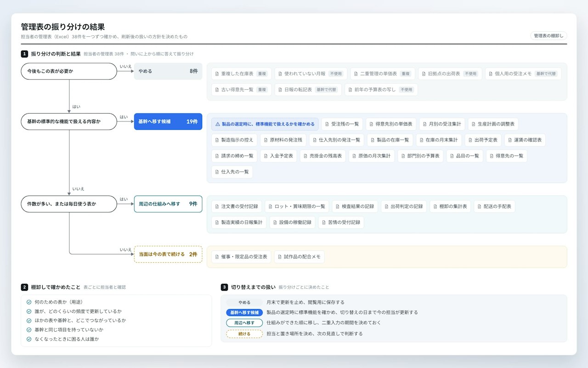Click the 重複 tag on 古い得意先一覧
Image resolution: width=588 pixels, height=368 pixels.
[x=262, y=90]
